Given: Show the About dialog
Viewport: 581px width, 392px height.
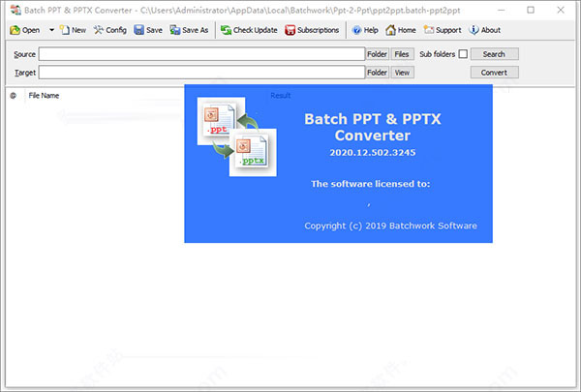Looking at the screenshot, I should tap(485, 30).
